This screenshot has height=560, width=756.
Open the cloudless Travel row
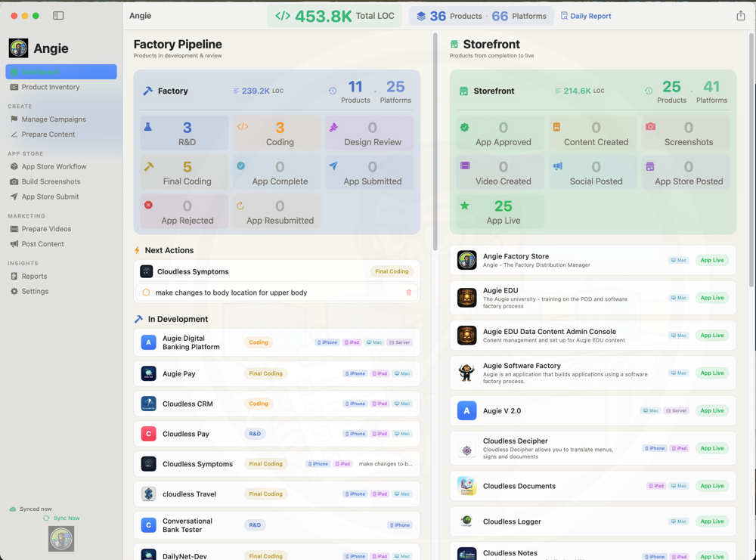click(x=277, y=494)
